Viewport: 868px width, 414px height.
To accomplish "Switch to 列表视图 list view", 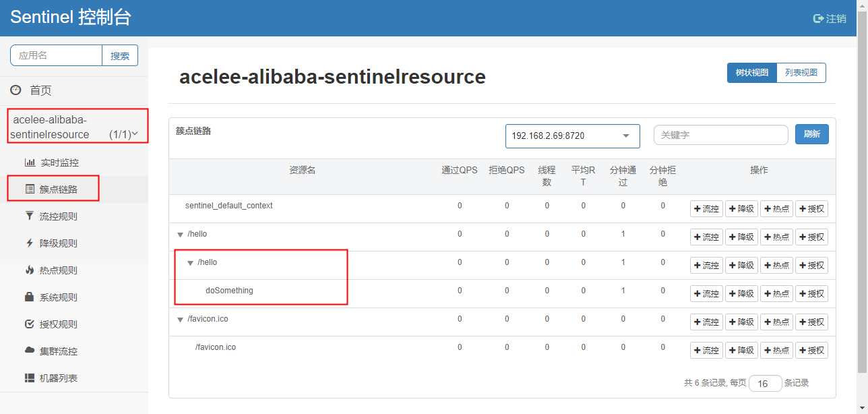I will pos(801,73).
